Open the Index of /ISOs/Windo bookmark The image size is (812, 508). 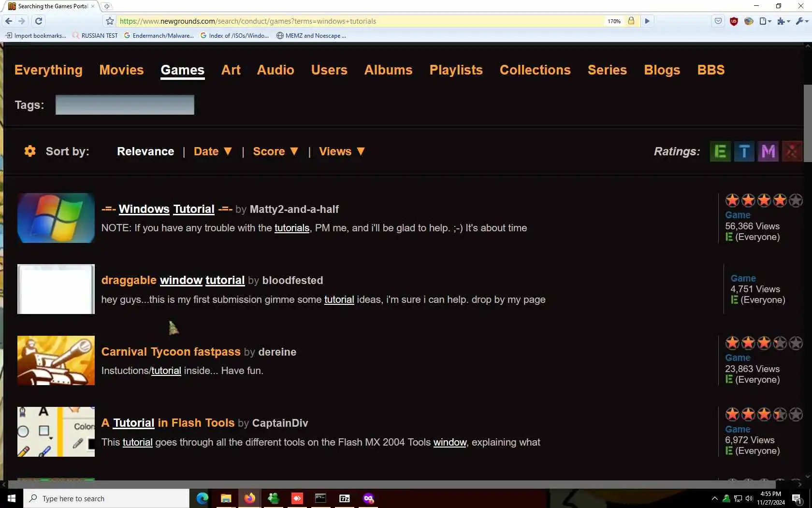234,35
